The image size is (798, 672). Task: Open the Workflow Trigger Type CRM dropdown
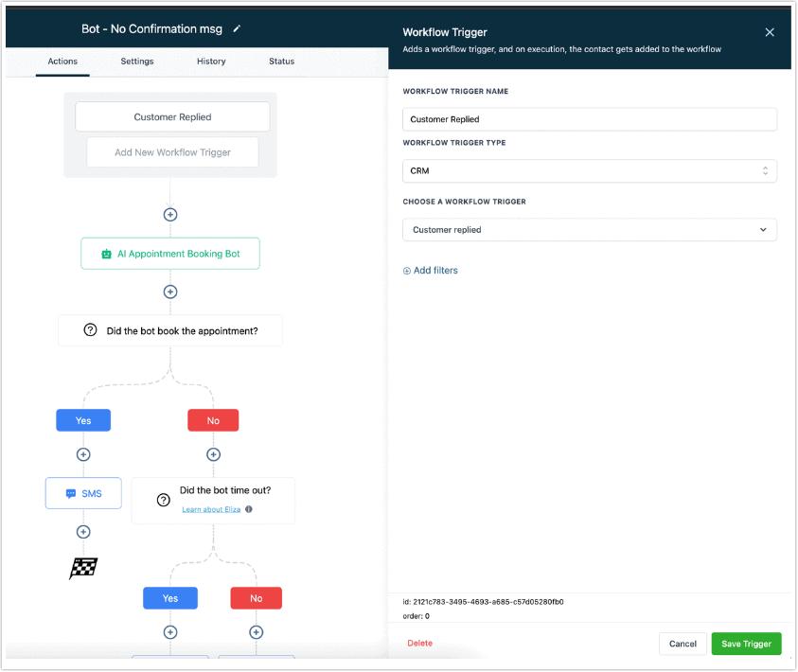[x=590, y=171]
